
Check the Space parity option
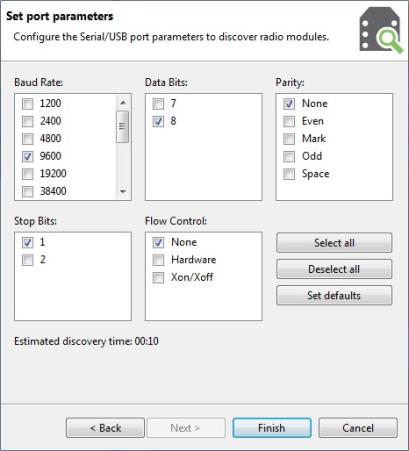click(x=289, y=174)
